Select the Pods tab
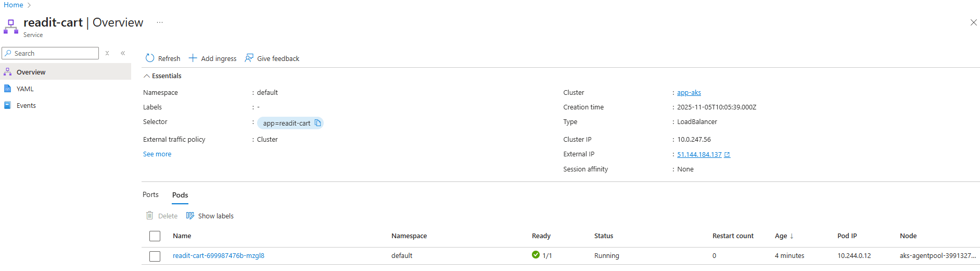980x271 pixels. (180, 195)
